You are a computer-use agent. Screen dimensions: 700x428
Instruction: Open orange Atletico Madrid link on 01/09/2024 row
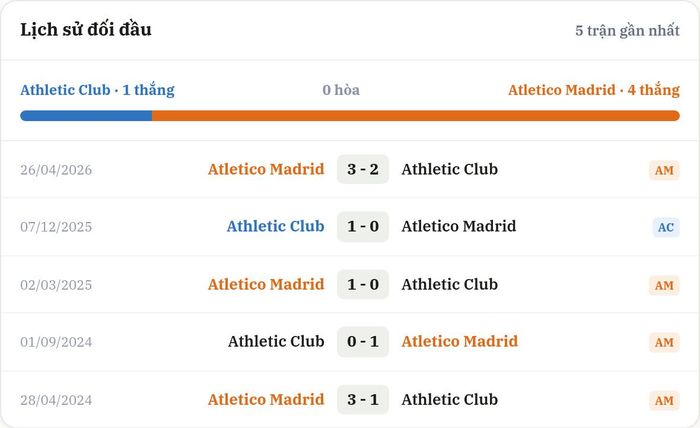pyautogui.click(x=460, y=341)
